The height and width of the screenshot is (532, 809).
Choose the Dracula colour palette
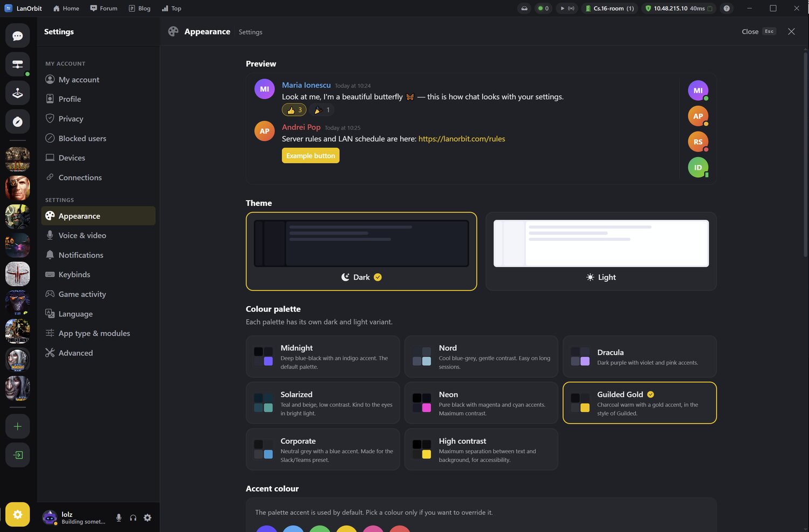[x=640, y=357]
